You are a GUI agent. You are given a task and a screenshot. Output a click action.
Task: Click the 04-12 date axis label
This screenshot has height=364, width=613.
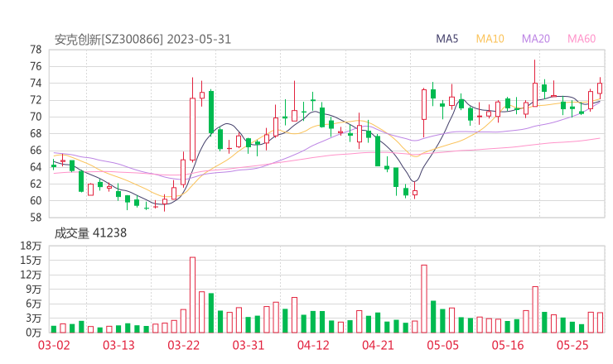tap(313, 345)
